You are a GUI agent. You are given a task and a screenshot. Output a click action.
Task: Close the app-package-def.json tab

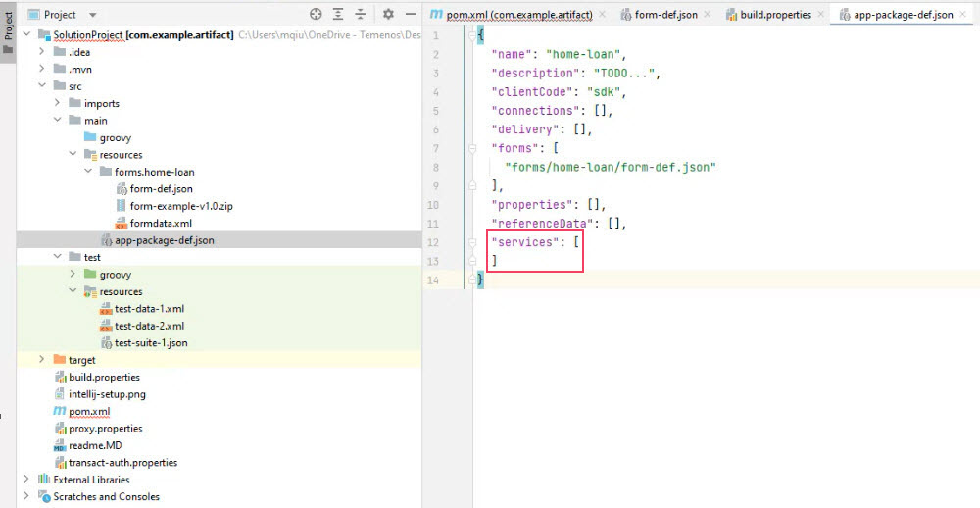coord(962,14)
